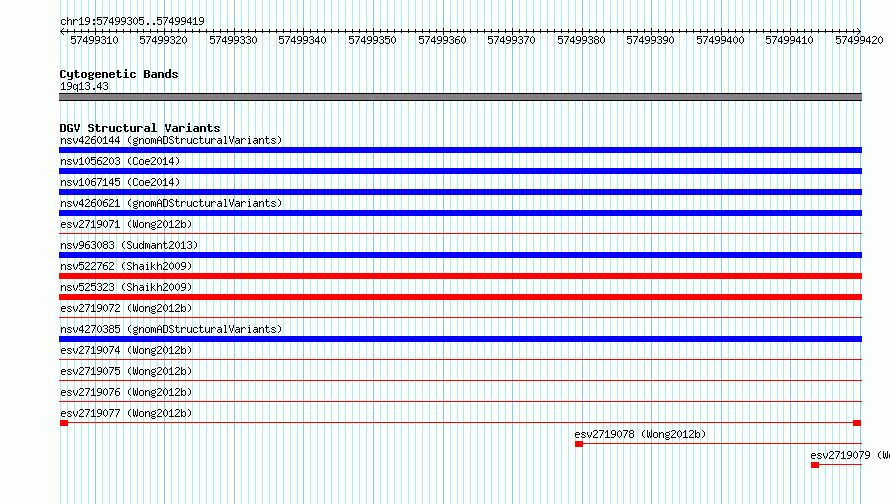Click red start marker of esv2719079
890x504 pixels.
click(815, 465)
